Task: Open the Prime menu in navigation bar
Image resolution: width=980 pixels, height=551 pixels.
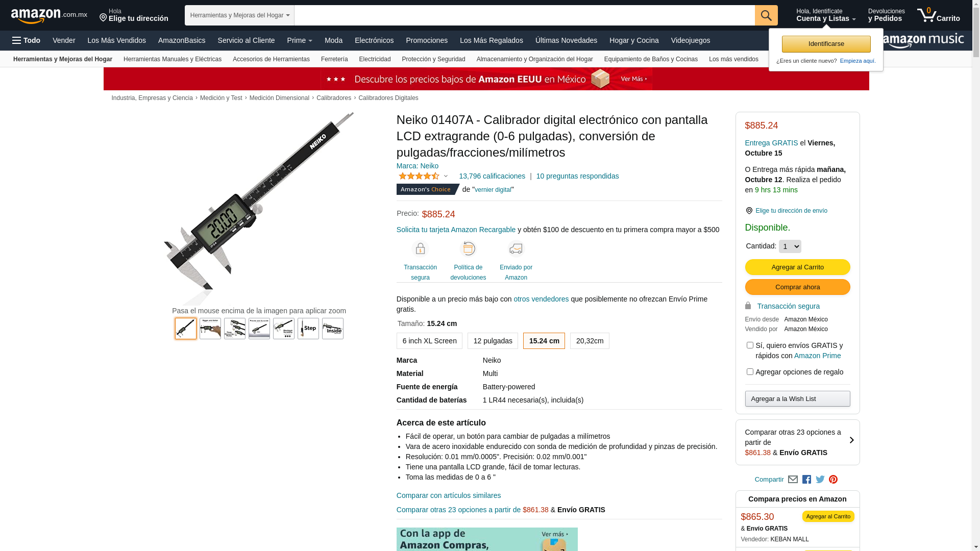Action: pyautogui.click(x=300, y=40)
